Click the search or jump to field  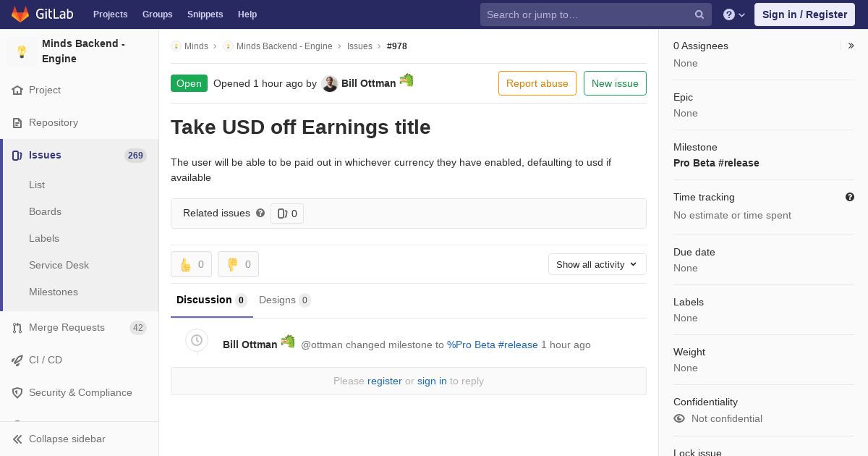tap(596, 14)
